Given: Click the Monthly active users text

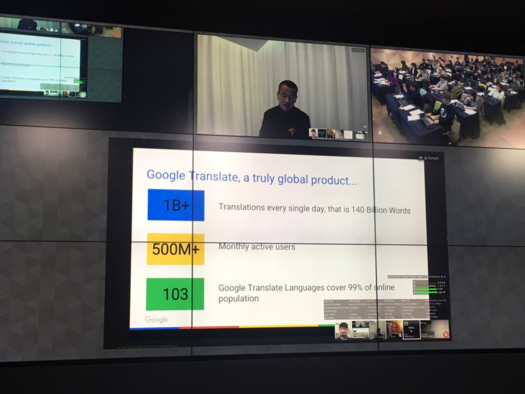Looking at the screenshot, I should [x=257, y=247].
